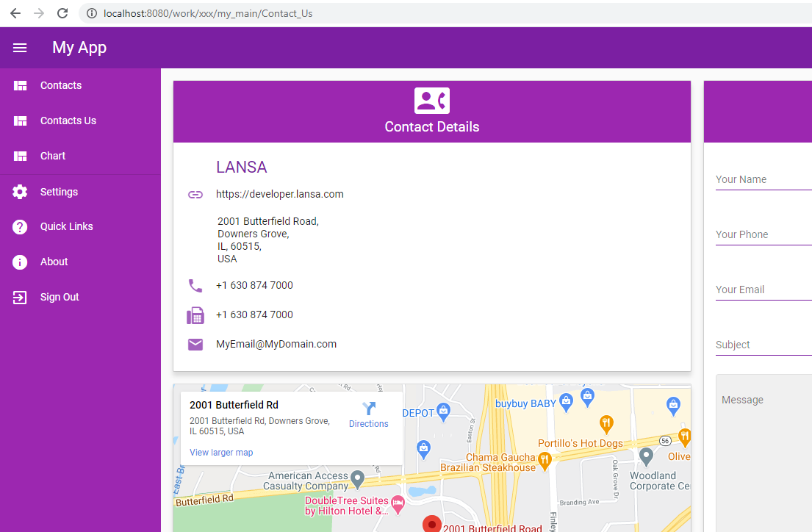
Task: Click the Woodland Corporate Center map pin
Action: coord(646,457)
